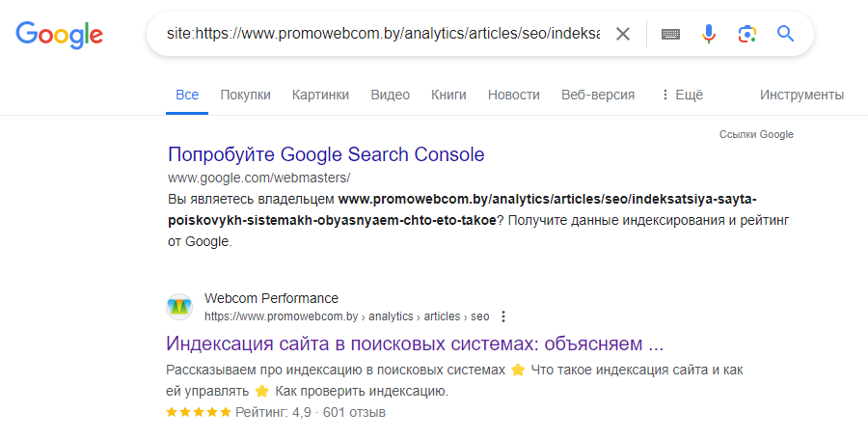Click the Ссылки Google label
868x440 pixels.
coord(756,134)
